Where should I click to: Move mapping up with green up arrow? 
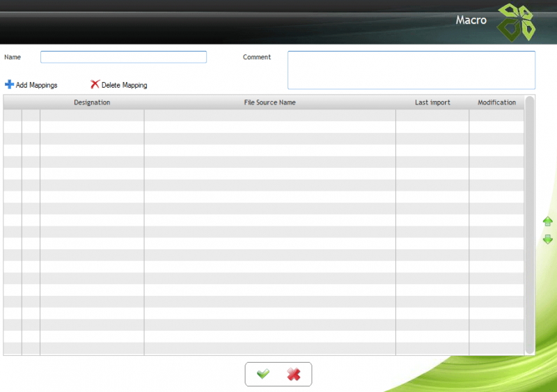pos(548,221)
